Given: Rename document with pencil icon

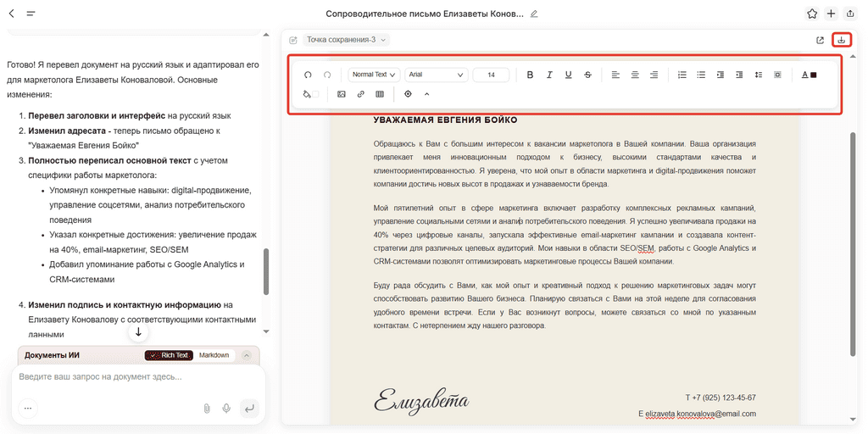Looking at the screenshot, I should (534, 14).
